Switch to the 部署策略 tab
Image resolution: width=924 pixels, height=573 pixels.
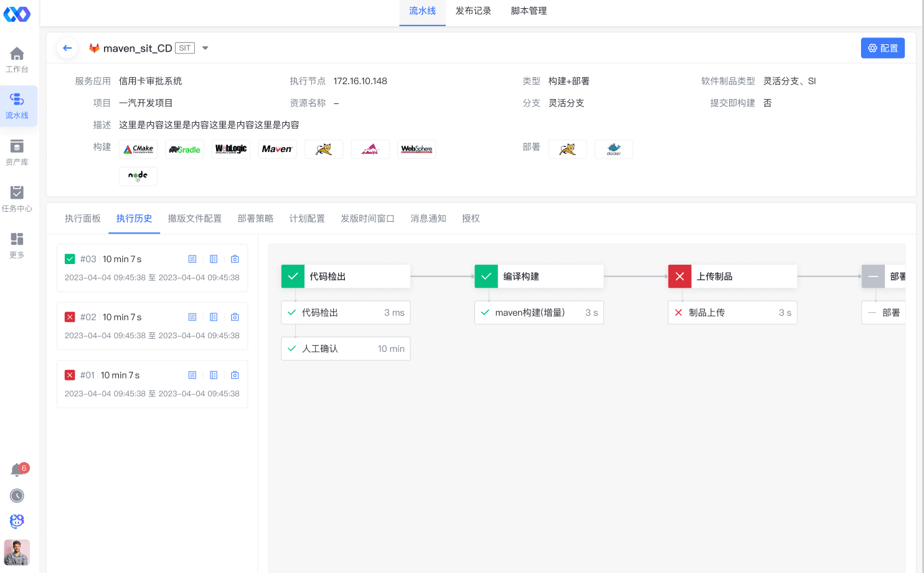pyautogui.click(x=255, y=219)
